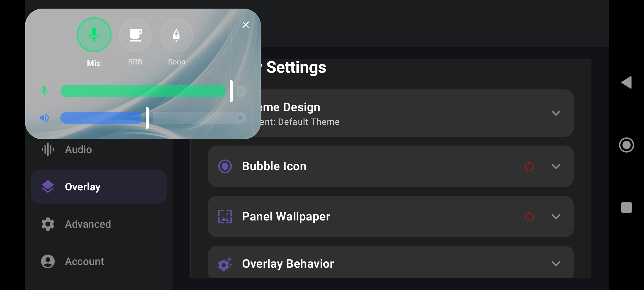Tap the Android back navigation triangle
The image size is (644, 290).
click(x=627, y=82)
